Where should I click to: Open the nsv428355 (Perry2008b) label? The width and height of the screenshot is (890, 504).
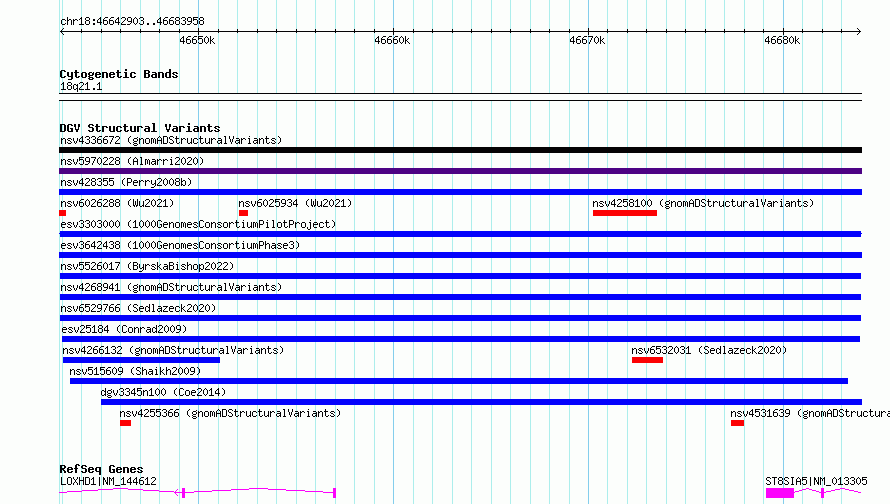(126, 182)
